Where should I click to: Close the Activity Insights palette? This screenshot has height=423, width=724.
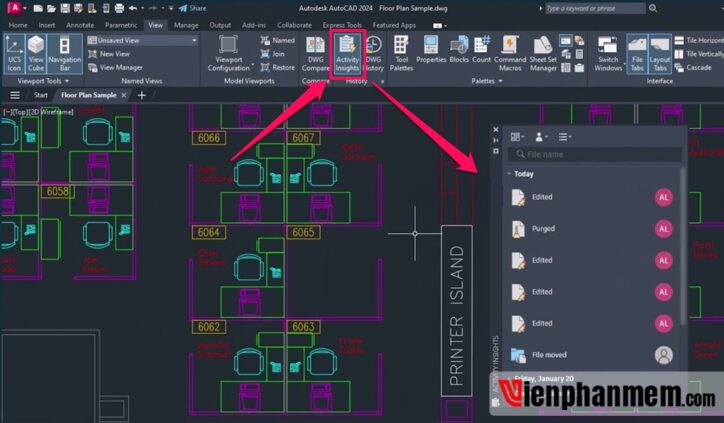pos(495,129)
